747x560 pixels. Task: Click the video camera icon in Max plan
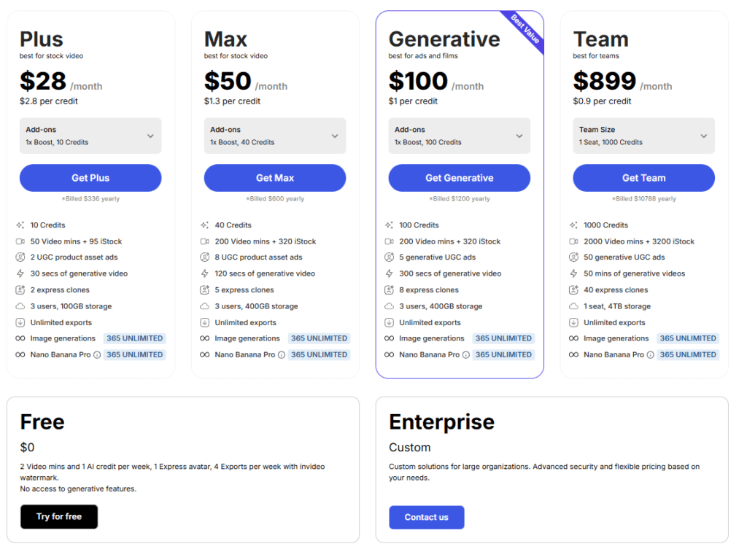tap(205, 241)
